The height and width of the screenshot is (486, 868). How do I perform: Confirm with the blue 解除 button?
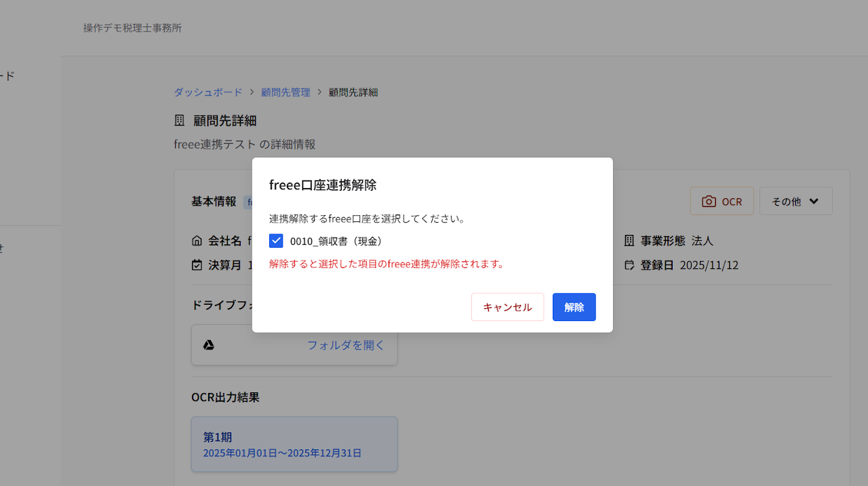point(574,307)
